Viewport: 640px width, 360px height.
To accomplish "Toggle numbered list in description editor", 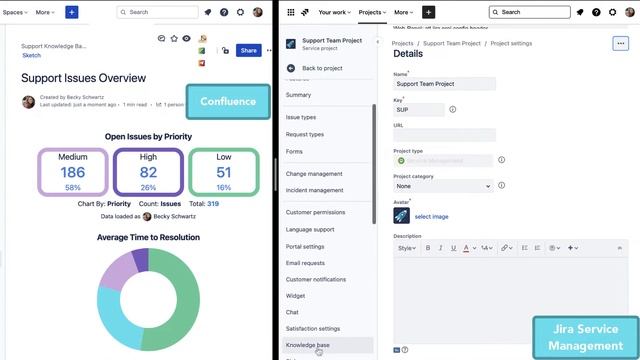I will 537,248.
